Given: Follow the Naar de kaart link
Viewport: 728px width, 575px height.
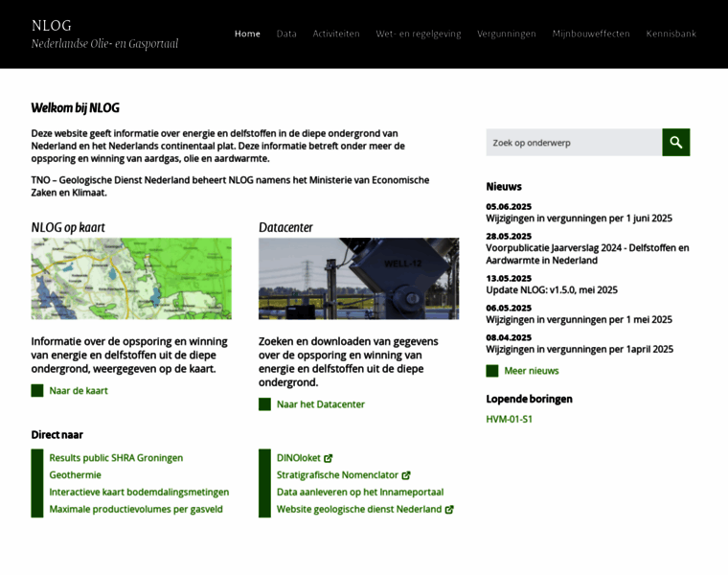Looking at the screenshot, I should point(79,391).
